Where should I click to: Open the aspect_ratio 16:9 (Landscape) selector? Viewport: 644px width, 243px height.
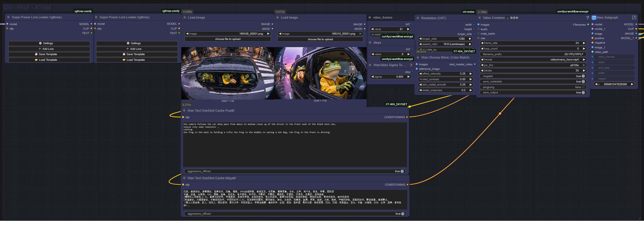(445, 44)
